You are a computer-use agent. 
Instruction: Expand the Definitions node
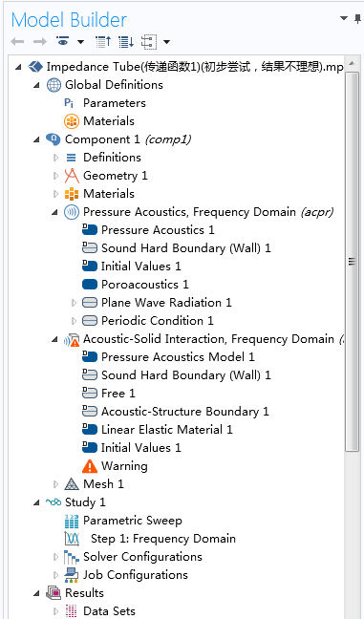coord(55,158)
